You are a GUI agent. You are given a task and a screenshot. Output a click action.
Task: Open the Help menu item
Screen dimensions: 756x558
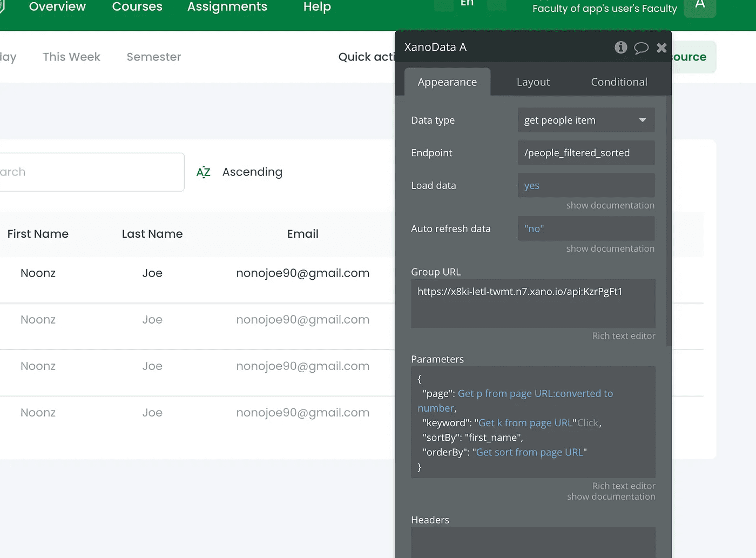click(x=317, y=7)
